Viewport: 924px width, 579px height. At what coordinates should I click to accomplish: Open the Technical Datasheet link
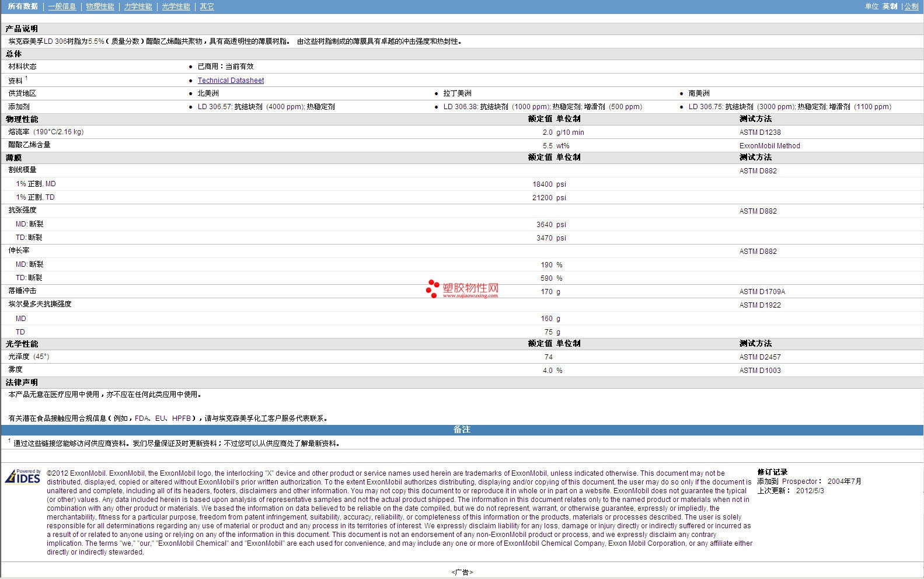(x=231, y=81)
